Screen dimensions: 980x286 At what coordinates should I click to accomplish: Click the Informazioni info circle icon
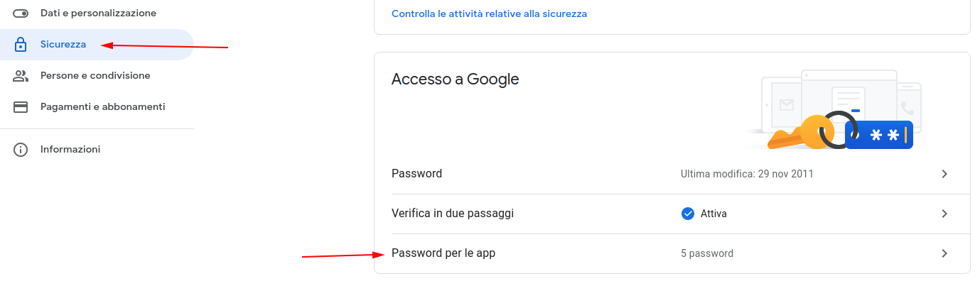click(x=21, y=150)
